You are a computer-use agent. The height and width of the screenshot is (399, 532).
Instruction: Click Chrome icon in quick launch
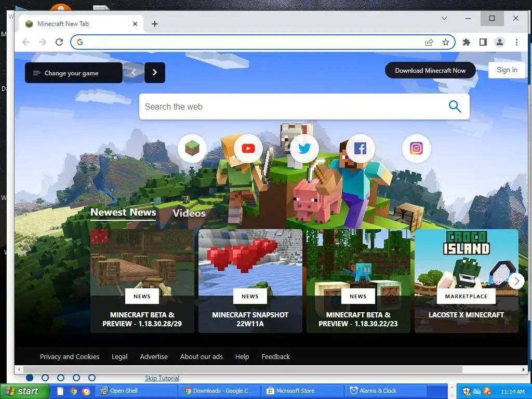pos(73,391)
